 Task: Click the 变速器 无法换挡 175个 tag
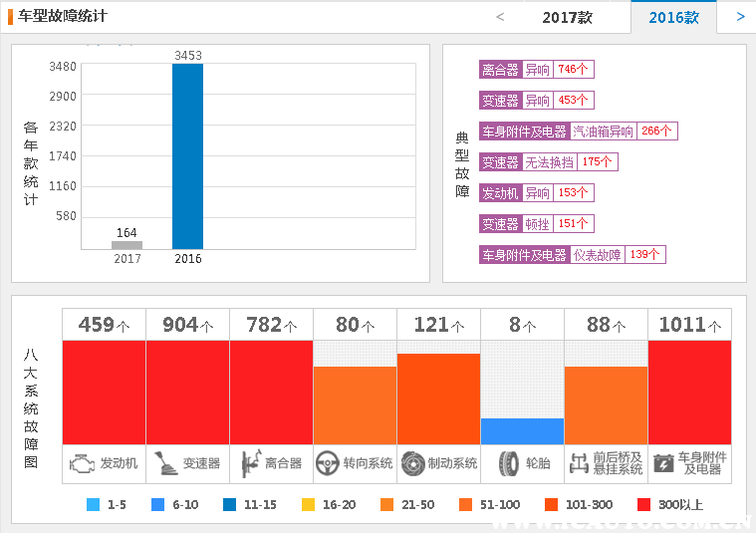[548, 162]
